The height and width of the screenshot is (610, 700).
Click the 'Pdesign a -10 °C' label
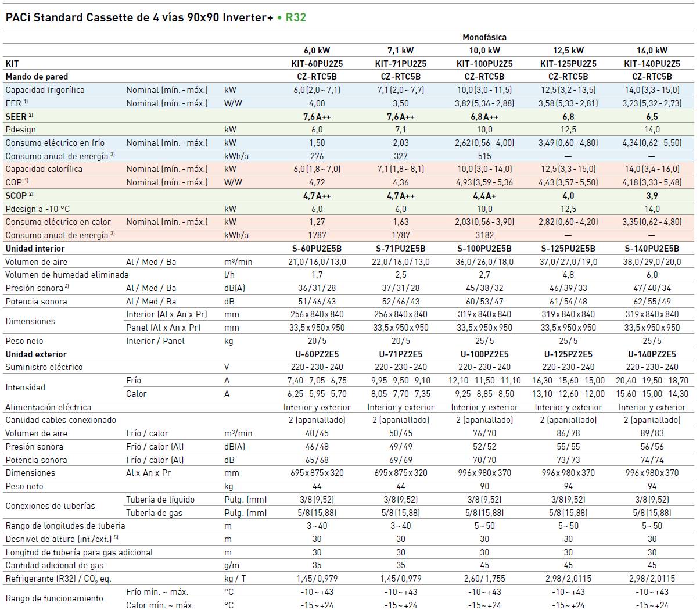point(38,209)
